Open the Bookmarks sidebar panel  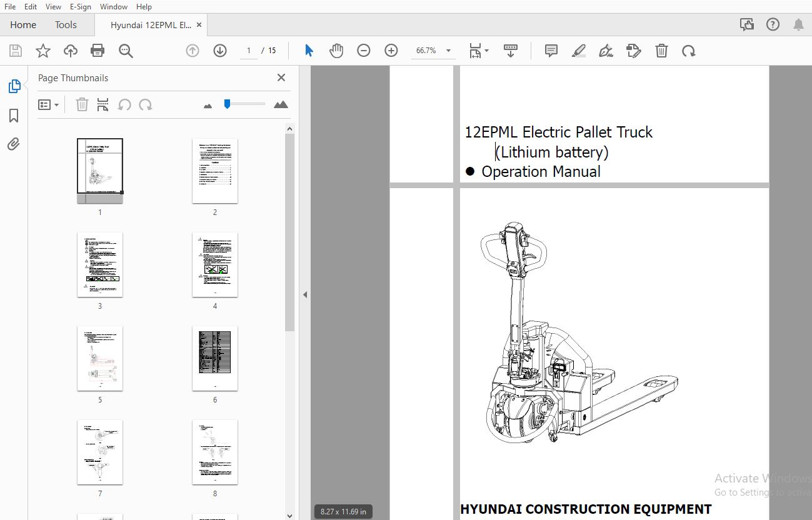(x=14, y=116)
